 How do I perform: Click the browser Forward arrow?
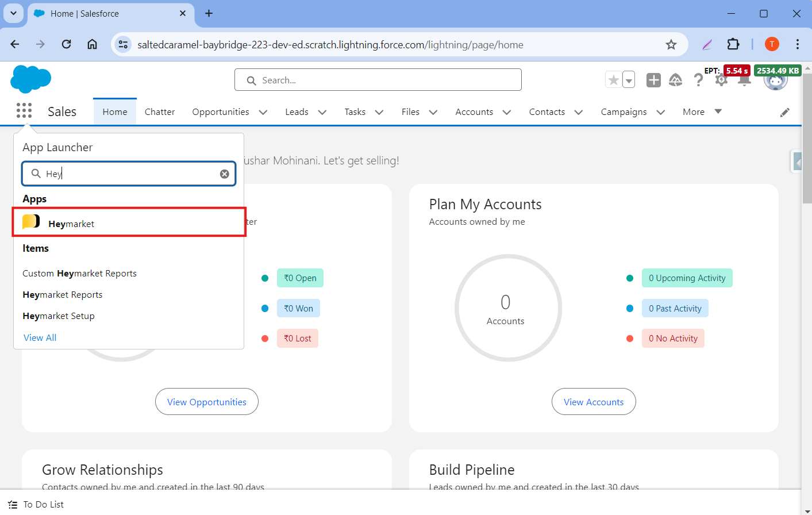tap(40, 44)
